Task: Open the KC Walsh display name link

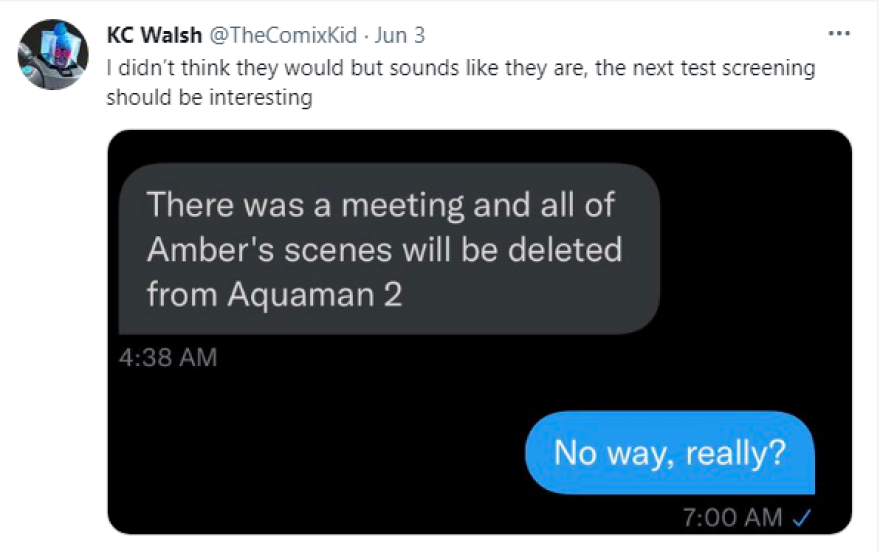Action: click(153, 35)
